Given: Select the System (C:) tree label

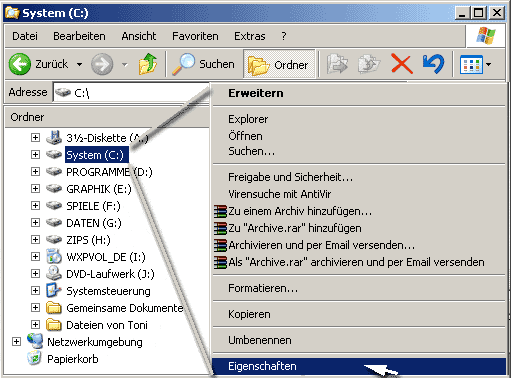Looking at the screenshot, I should tap(97, 155).
